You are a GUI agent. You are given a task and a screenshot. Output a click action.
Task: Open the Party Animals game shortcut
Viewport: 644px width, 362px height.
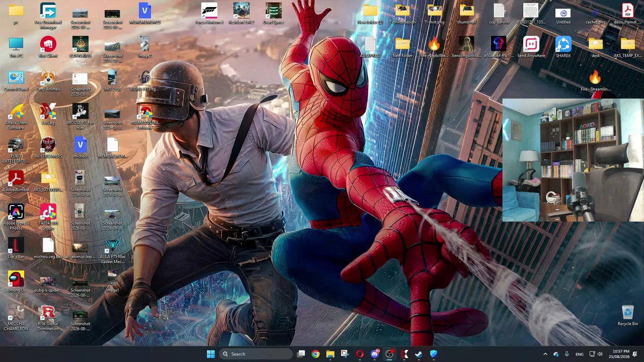(x=48, y=81)
